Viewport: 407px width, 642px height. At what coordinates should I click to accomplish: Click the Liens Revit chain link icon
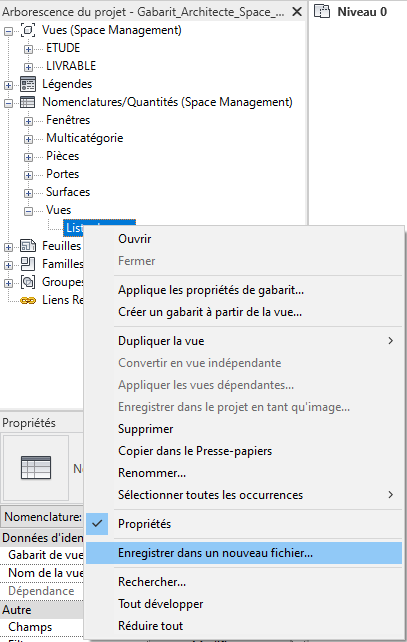(28, 301)
